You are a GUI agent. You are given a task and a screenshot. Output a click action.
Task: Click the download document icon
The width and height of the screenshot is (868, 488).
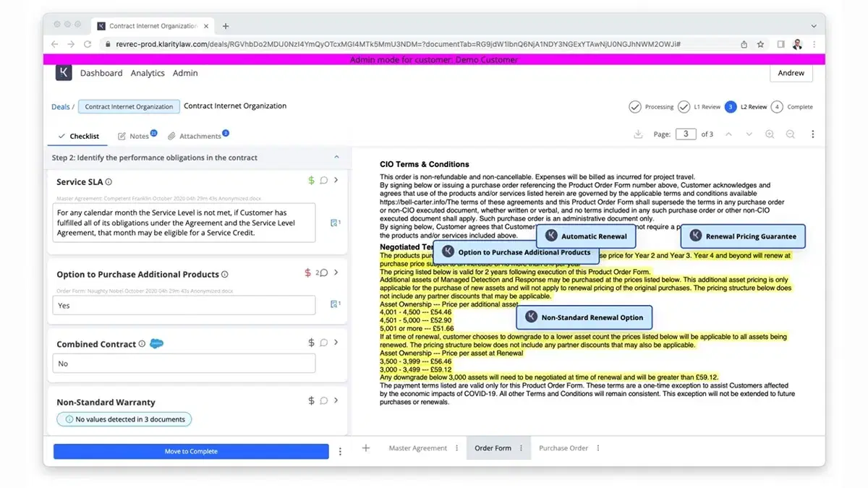tap(638, 134)
